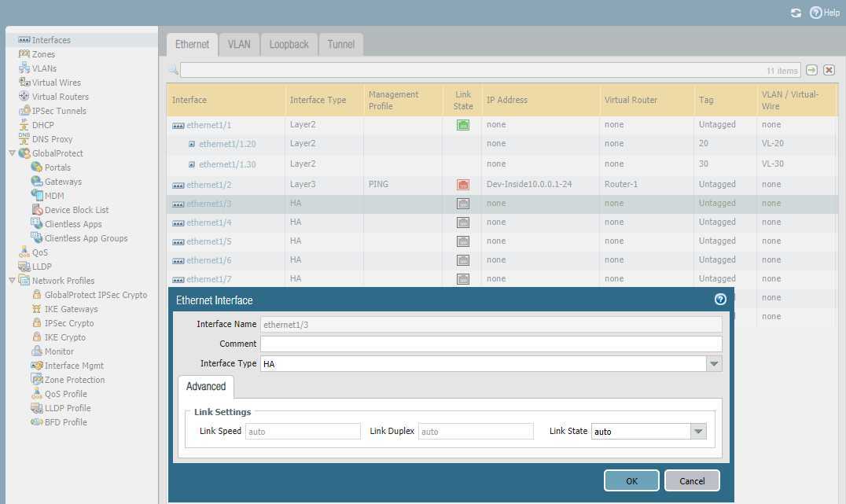This screenshot has height=504, width=846.
Task: Open the Interface Type dropdown
Action: 713,364
